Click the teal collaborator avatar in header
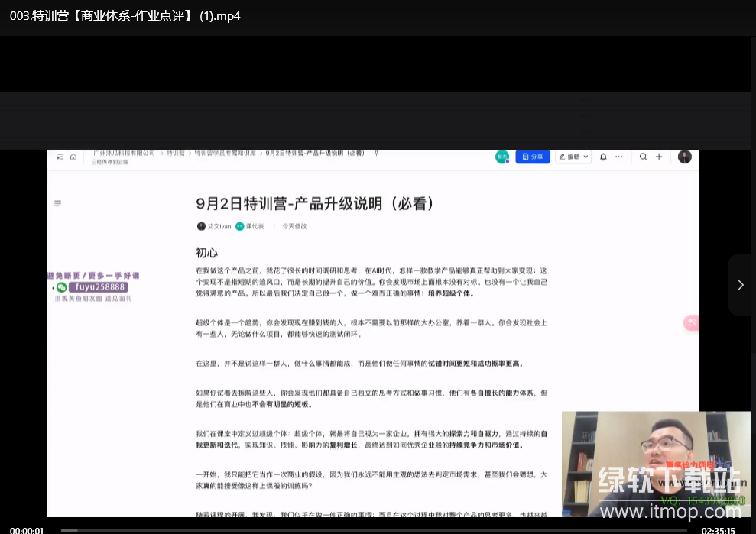 tap(502, 157)
